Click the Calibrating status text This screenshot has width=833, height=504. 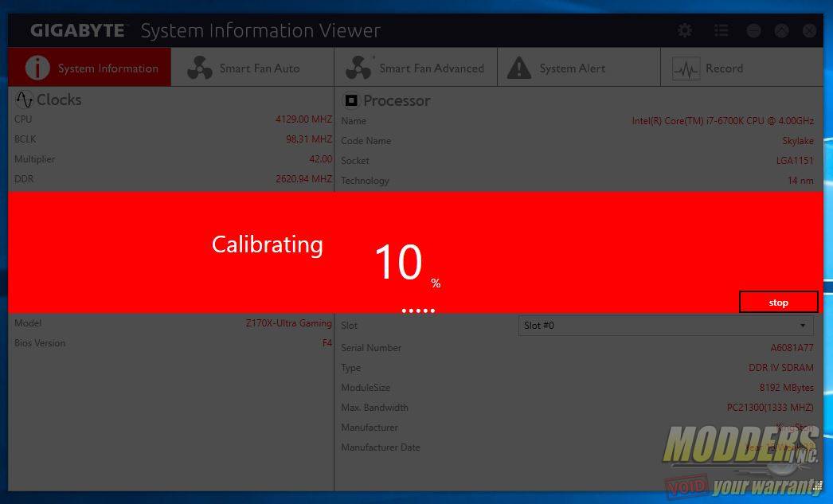point(268,244)
